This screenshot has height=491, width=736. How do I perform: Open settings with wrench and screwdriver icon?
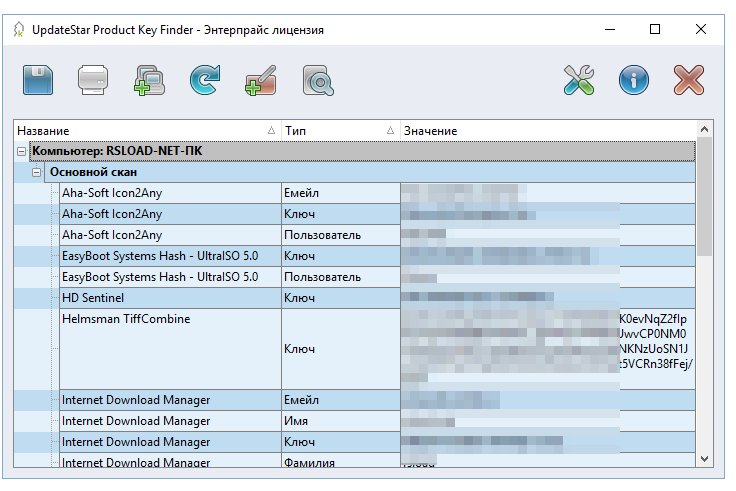(579, 80)
